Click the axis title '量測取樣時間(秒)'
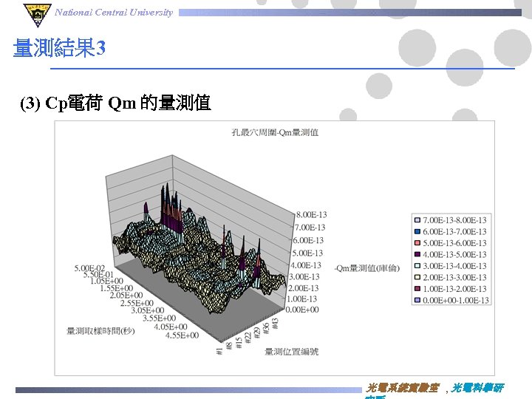Screen dimensions: 532x399 (x=100, y=331)
